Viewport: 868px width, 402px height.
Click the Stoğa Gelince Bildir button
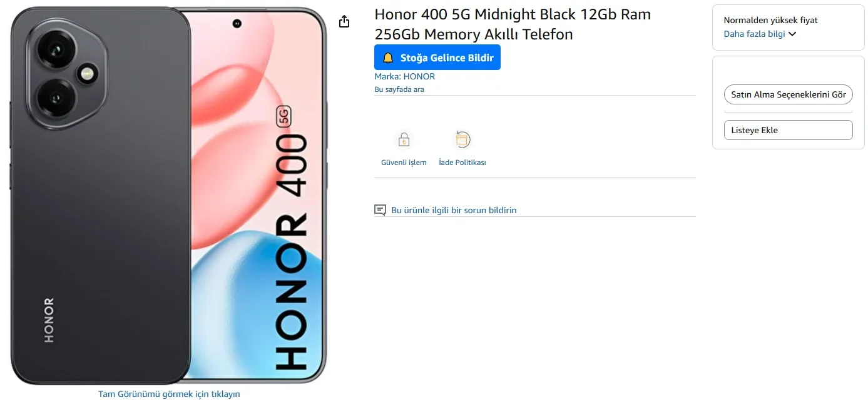437,58
